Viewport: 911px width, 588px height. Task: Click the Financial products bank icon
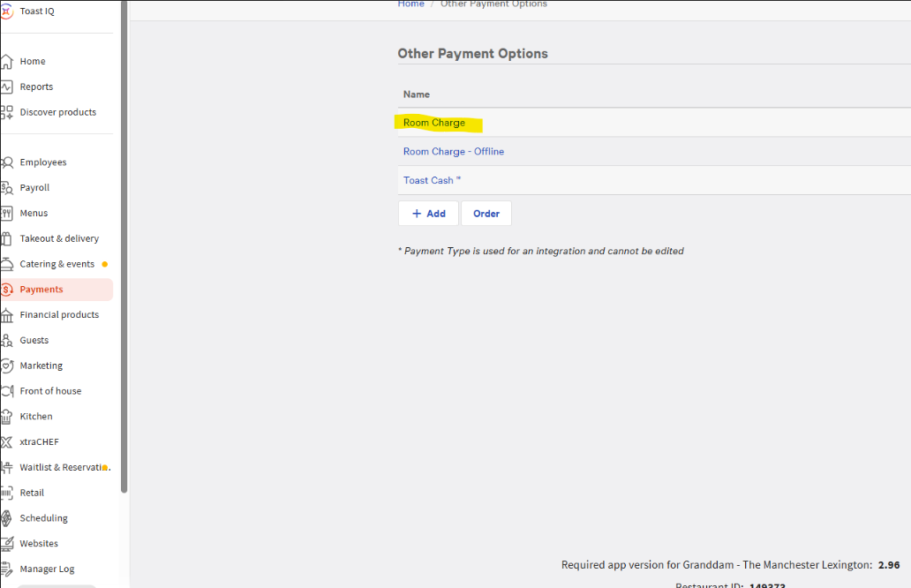(6, 315)
